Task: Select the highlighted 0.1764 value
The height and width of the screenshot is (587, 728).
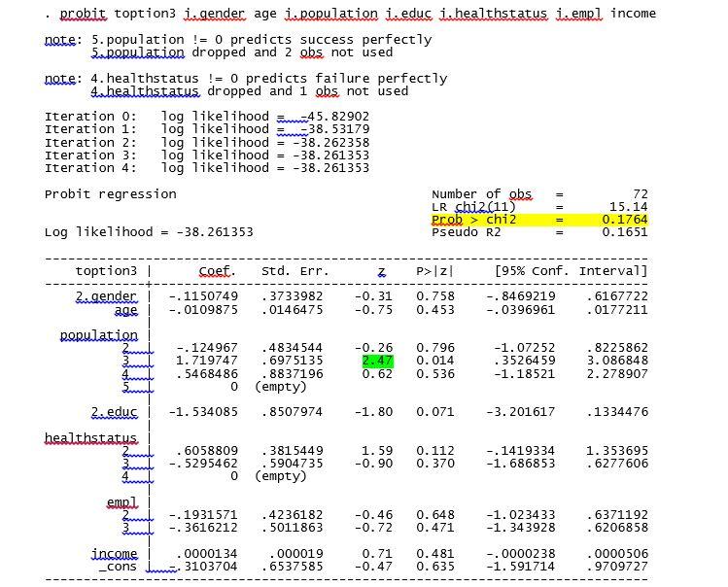Action: 624,220
